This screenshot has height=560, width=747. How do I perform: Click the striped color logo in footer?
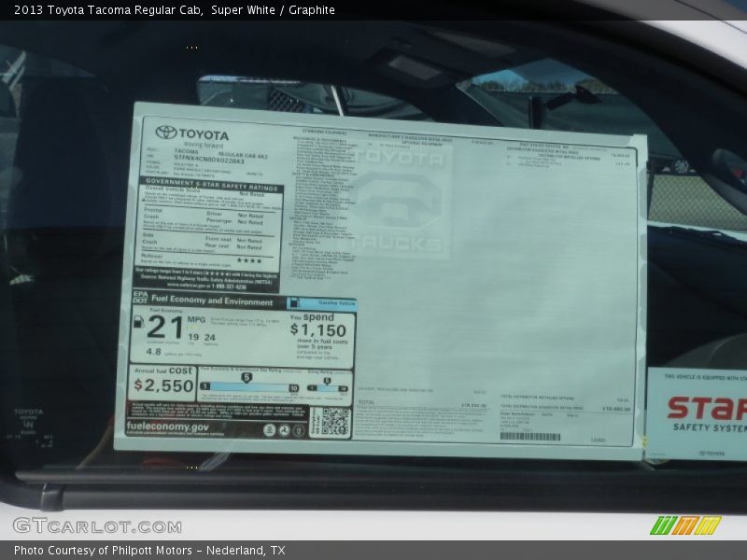pyautogui.click(x=685, y=525)
